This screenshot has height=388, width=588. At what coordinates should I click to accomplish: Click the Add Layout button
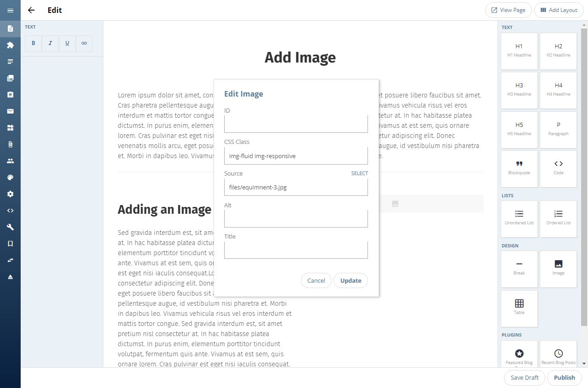(559, 10)
